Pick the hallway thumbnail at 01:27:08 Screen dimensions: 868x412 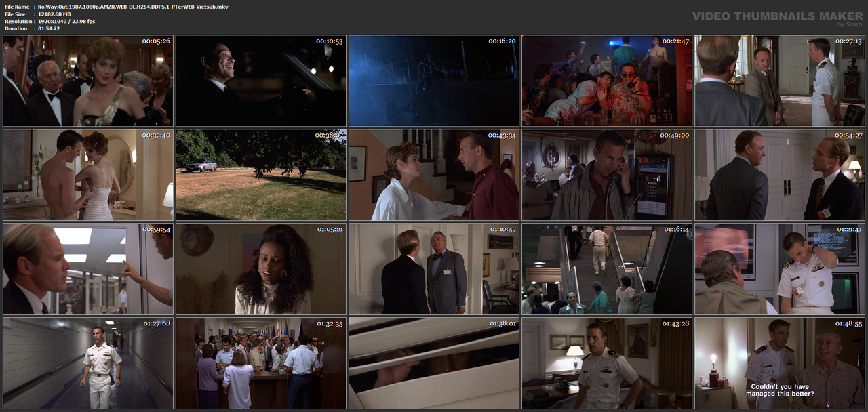pos(87,363)
